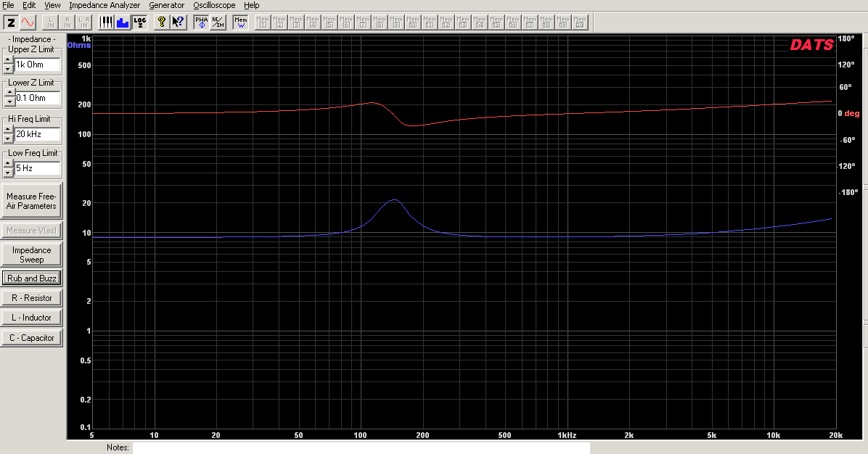The image size is (868, 454).
Task: Increase the Upper Z Limit with up arrow
Action: click(8, 60)
